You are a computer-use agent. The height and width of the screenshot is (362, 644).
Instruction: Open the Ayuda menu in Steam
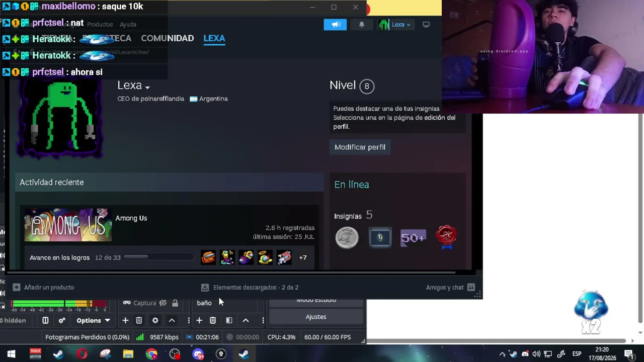(x=128, y=24)
